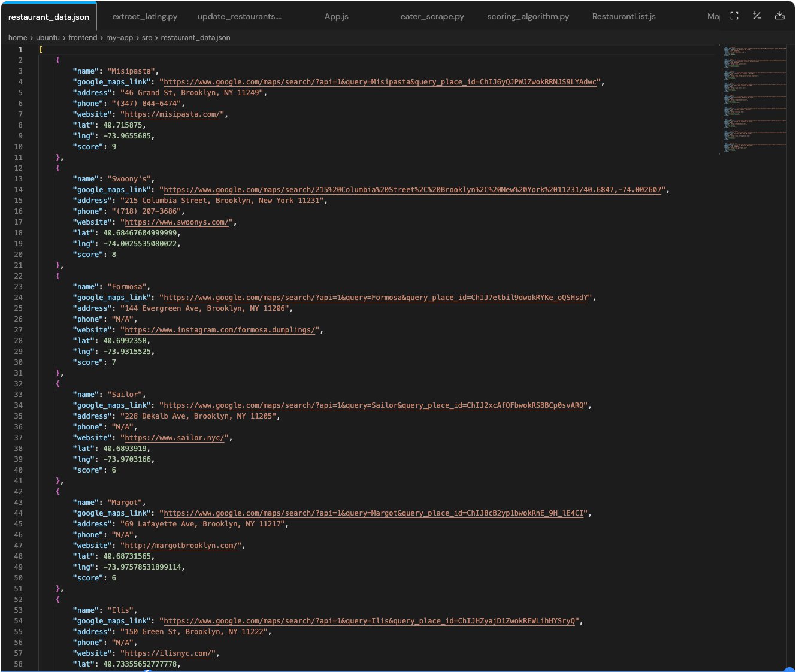Click the "Misipasta" name value

click(x=131, y=71)
